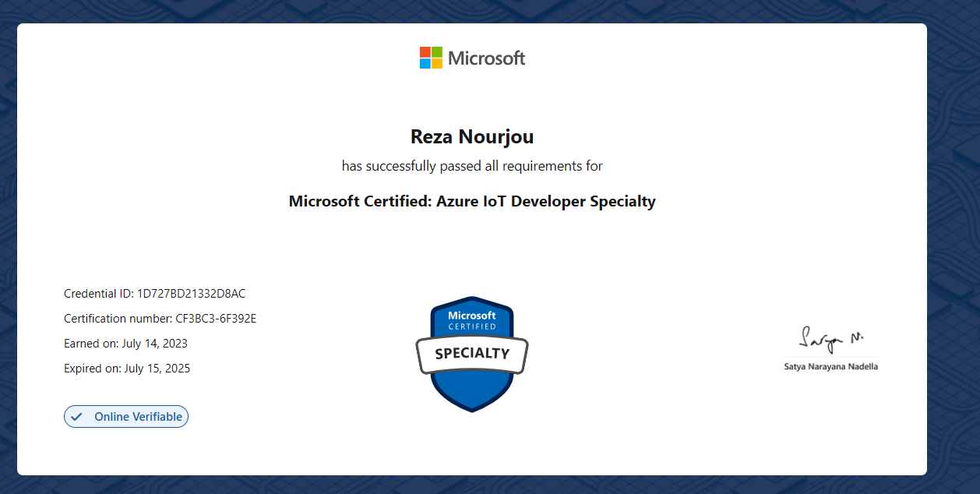
Task: Click the Microsoft four-square logo icon
Action: [431, 58]
